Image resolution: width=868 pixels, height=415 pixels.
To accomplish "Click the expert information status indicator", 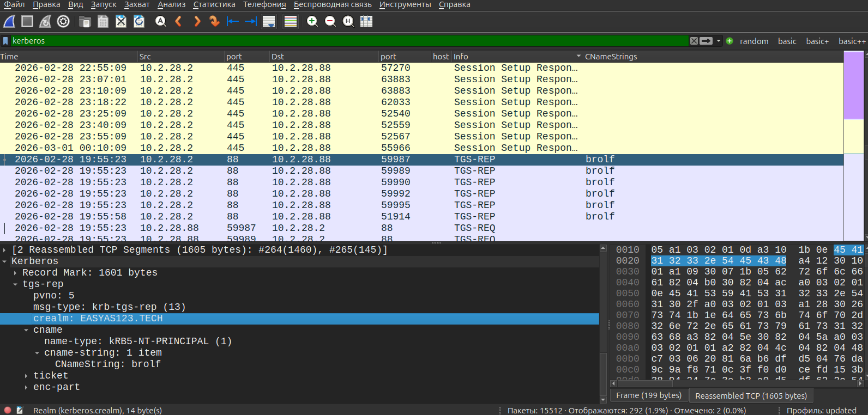I will [8, 410].
